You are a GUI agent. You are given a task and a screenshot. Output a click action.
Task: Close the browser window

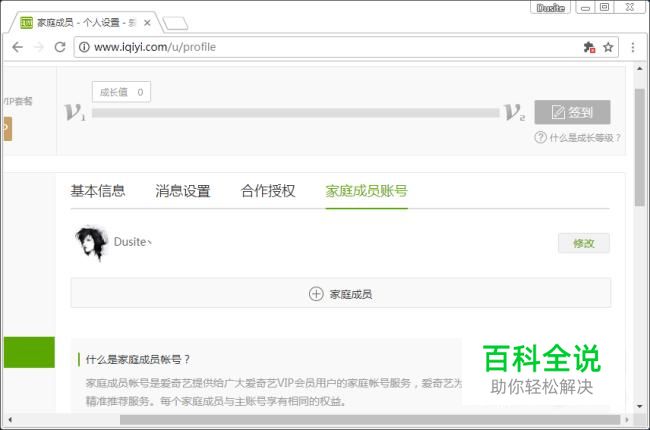point(630,7)
